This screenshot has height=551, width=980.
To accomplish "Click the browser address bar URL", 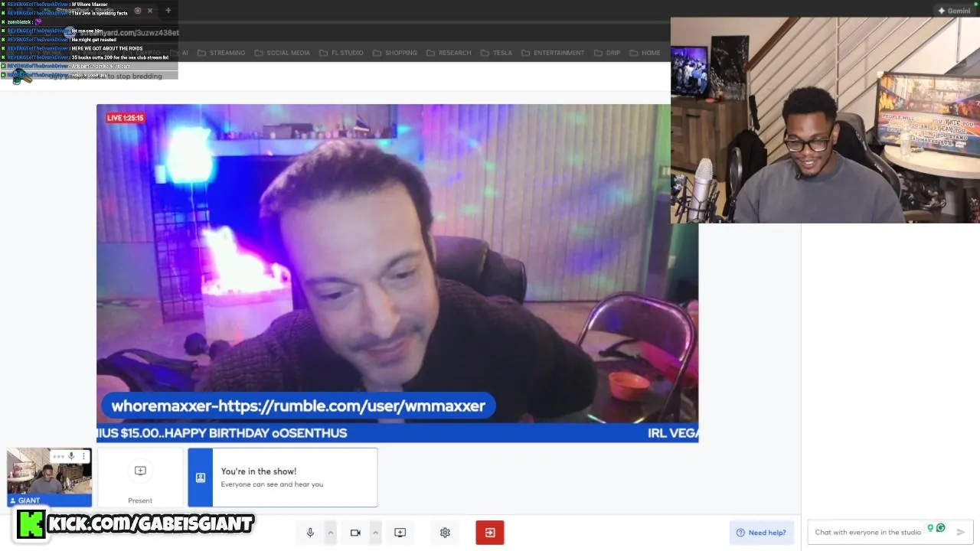I will (x=128, y=33).
